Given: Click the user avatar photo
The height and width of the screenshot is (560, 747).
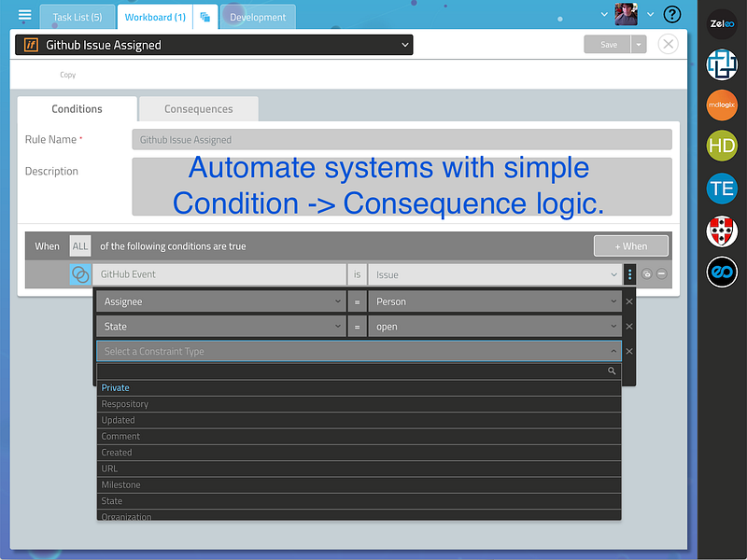Looking at the screenshot, I should [x=626, y=14].
